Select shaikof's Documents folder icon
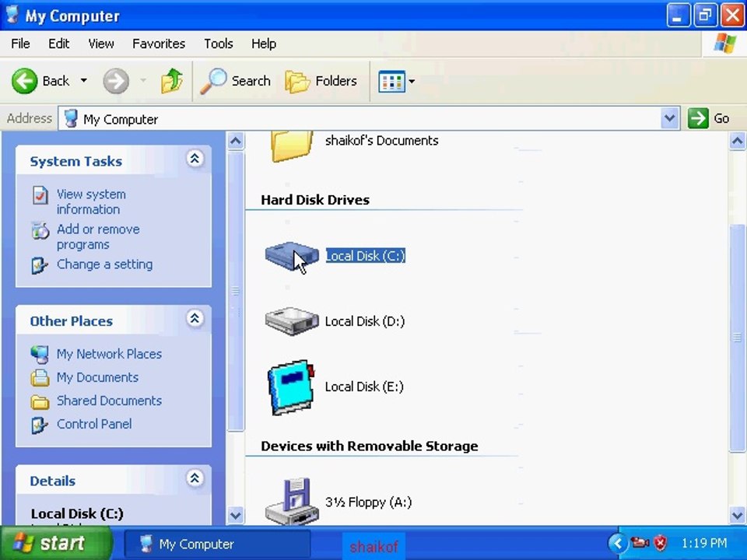747x560 pixels. pyautogui.click(x=292, y=146)
